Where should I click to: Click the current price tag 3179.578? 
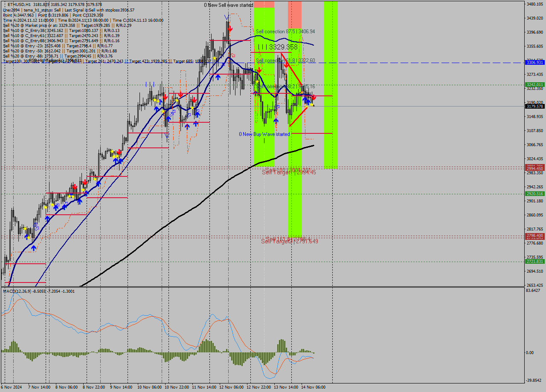535,107
